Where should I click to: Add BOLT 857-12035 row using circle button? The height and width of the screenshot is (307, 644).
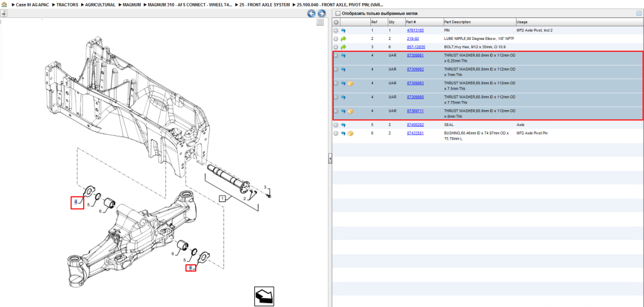click(336, 47)
